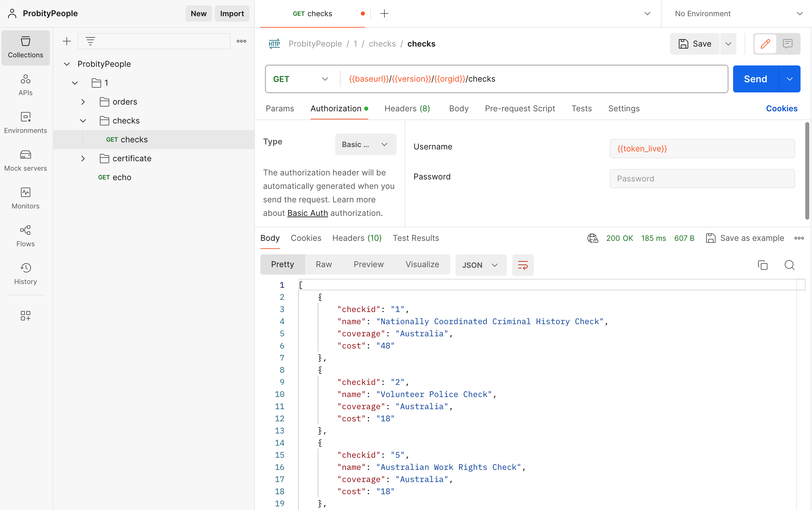Open the Pre-request Script tab
812x510 pixels.
[520, 108]
